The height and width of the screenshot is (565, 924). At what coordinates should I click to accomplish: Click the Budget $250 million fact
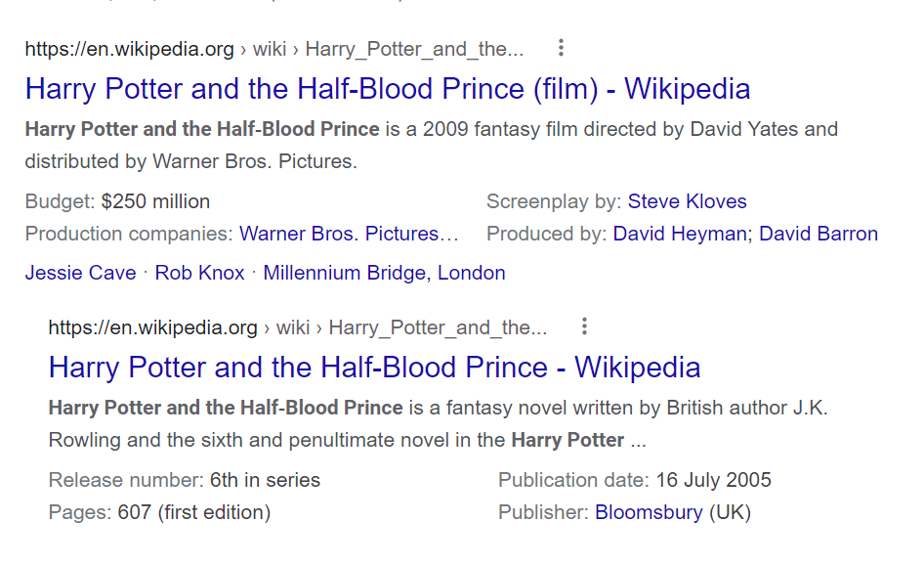117,201
